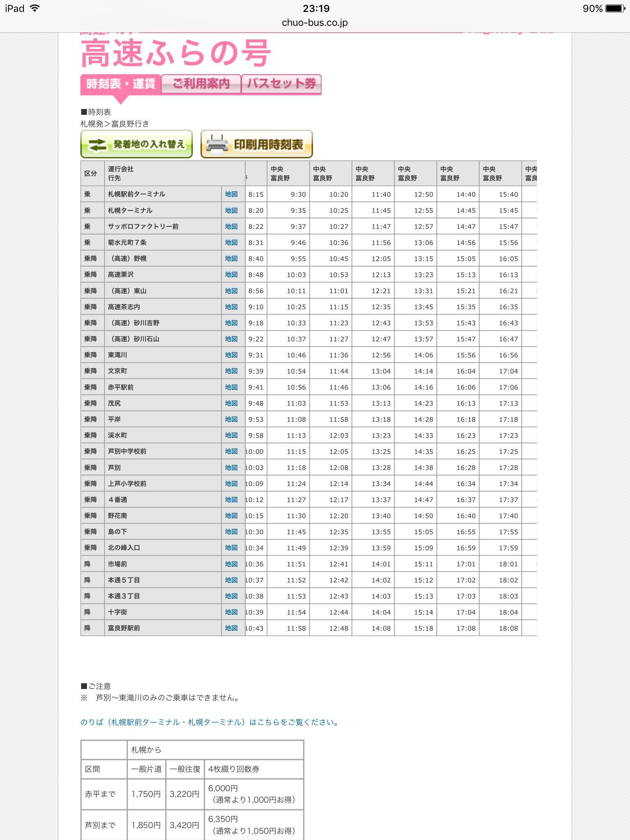Open 地図 link for 高速栗沢
The width and height of the screenshot is (630, 840).
[x=231, y=275]
